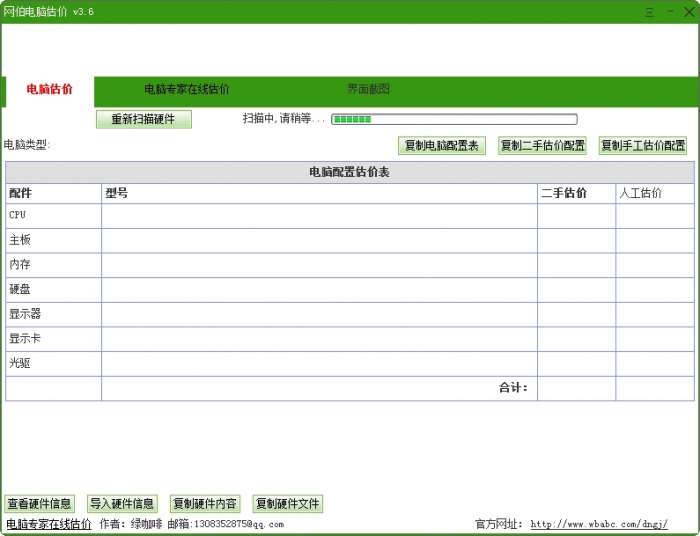
Task: Click the 重新扫描硬件 button
Action: 144,119
